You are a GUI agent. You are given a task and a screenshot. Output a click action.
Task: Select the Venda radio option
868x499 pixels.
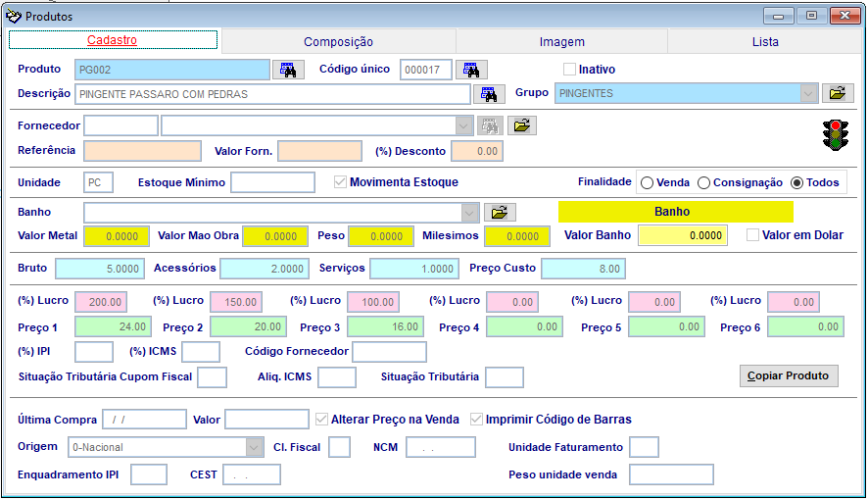(x=648, y=182)
